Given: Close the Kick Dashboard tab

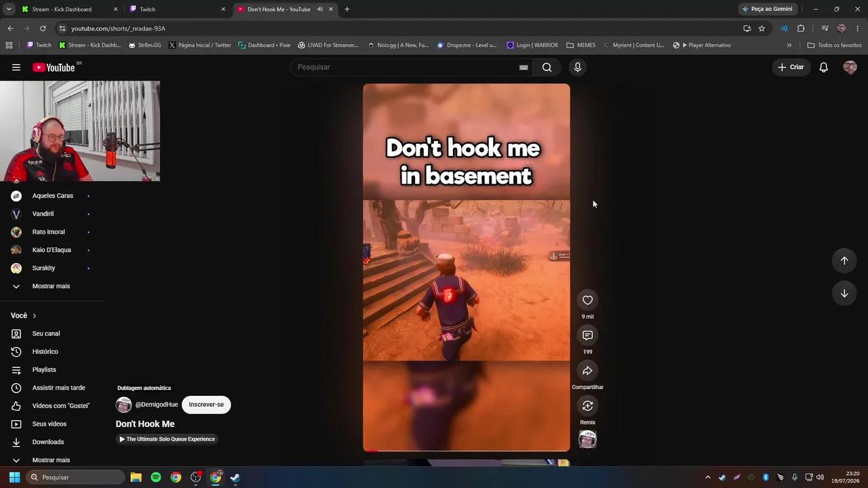Looking at the screenshot, I should 115,9.
